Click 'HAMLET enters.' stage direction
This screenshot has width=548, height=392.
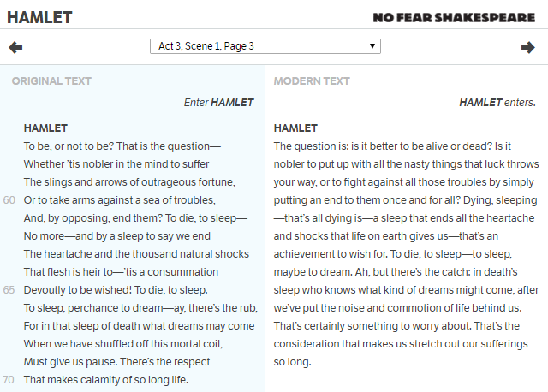pyautogui.click(x=497, y=103)
